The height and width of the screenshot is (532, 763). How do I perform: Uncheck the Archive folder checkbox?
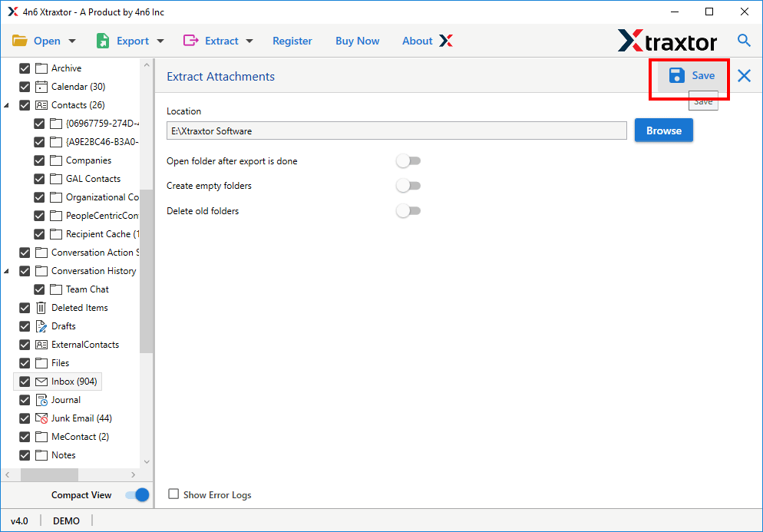click(x=25, y=68)
